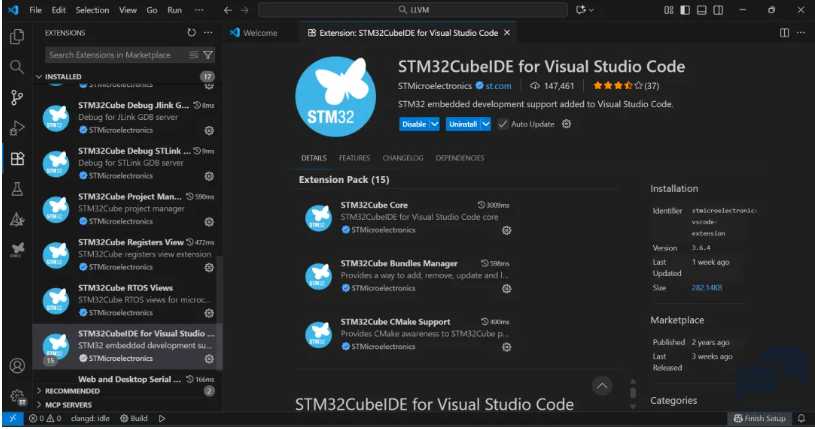815x429 pixels.
Task: Click the Finish Setup status bar button
Action: click(761, 419)
